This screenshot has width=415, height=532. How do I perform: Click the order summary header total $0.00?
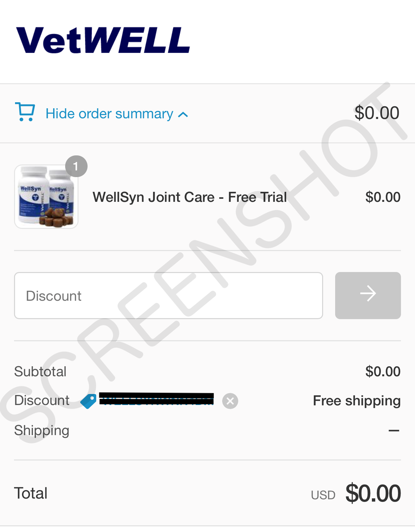click(x=377, y=113)
